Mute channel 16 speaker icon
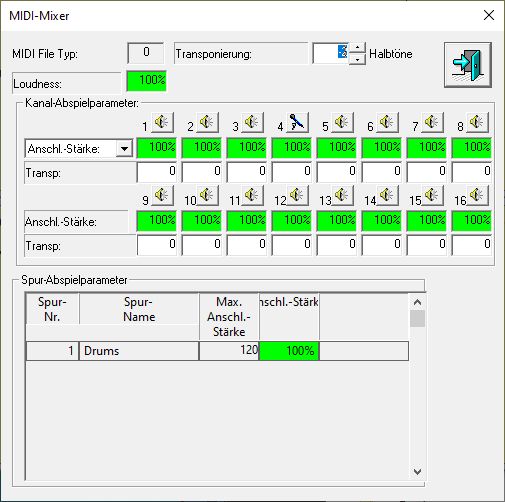 pyautogui.click(x=477, y=195)
